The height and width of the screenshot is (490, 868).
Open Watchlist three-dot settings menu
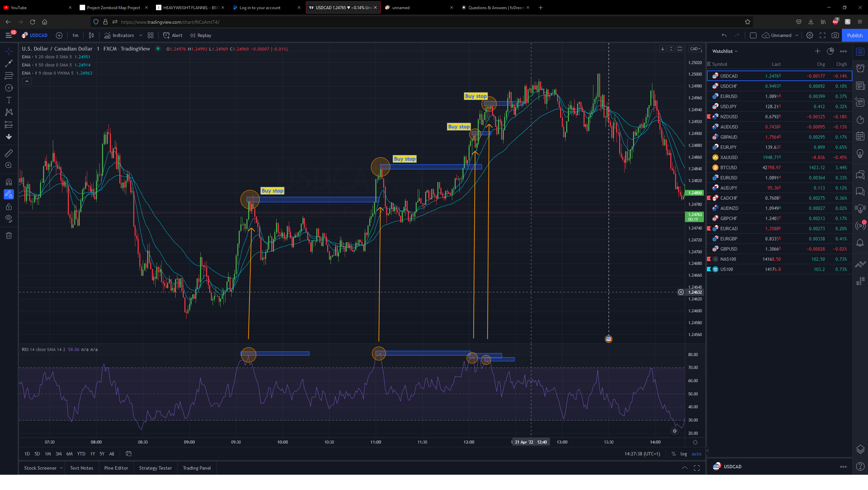coord(843,51)
